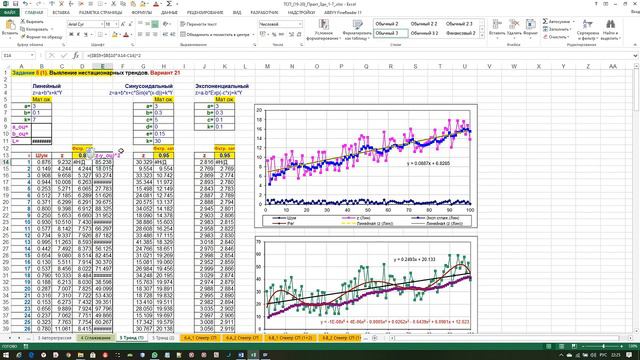This screenshot has height=360, width=640.
Task: Toggle Wrap Text (Перенести текст)
Action: click(198, 24)
